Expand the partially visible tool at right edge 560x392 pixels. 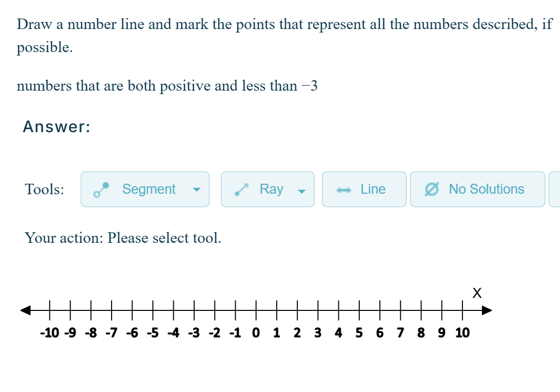(x=555, y=189)
